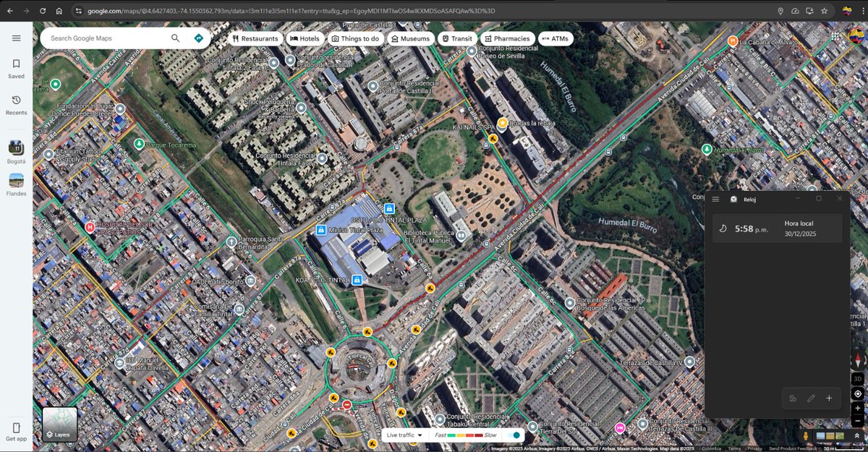The width and height of the screenshot is (868, 452).
Task: Select the Miniso Tintal Plaza shopping pin
Action: point(320,230)
